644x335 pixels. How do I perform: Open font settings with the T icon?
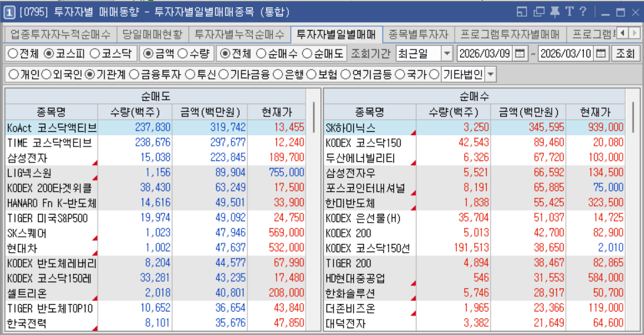569,11
